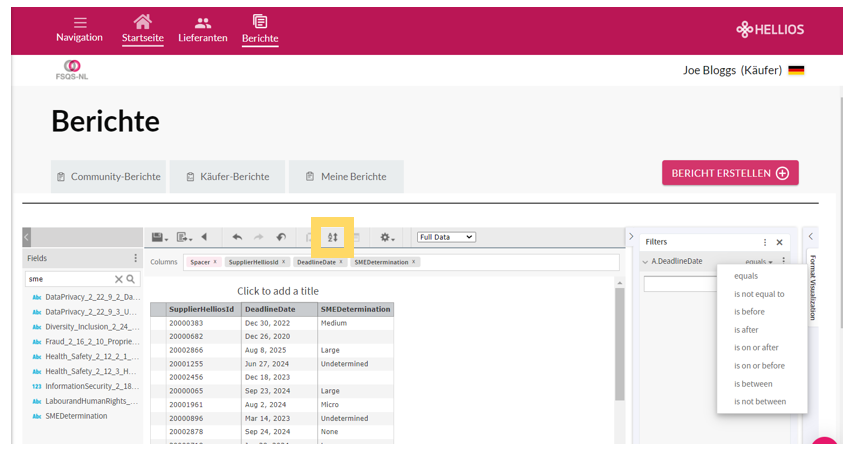This screenshot has height=456, width=850.
Task: Open the Filters panel kebab menu
Action: [x=765, y=242]
